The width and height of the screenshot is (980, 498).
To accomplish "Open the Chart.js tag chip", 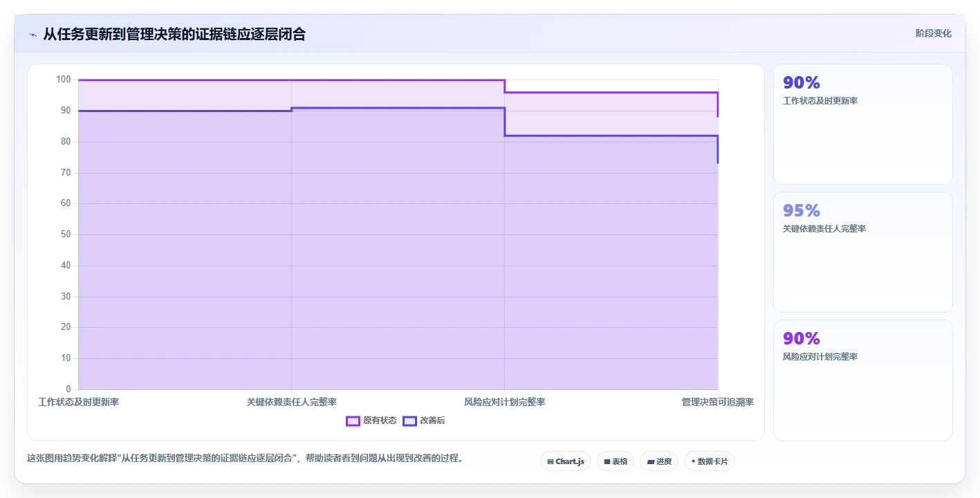I will (566, 461).
